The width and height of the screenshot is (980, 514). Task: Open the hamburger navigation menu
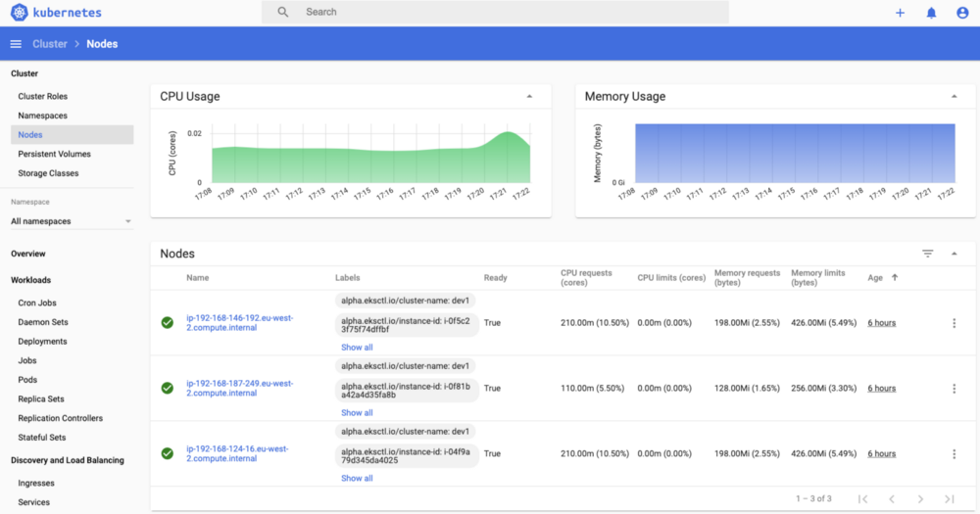coord(16,44)
